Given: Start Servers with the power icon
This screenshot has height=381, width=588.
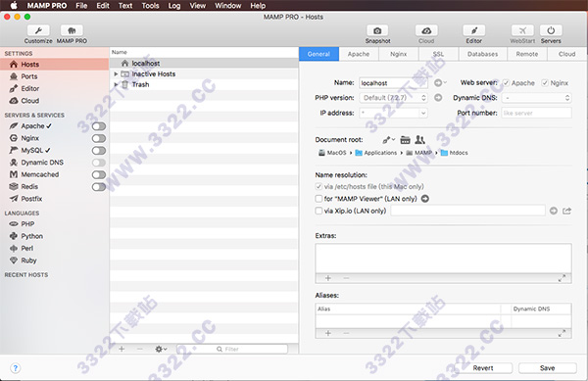Looking at the screenshot, I should (x=551, y=30).
